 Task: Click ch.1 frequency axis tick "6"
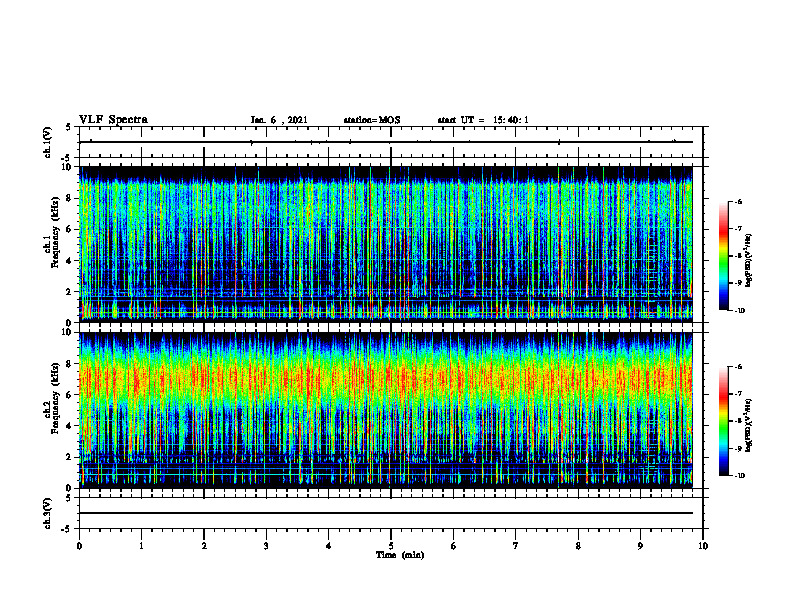click(69, 229)
